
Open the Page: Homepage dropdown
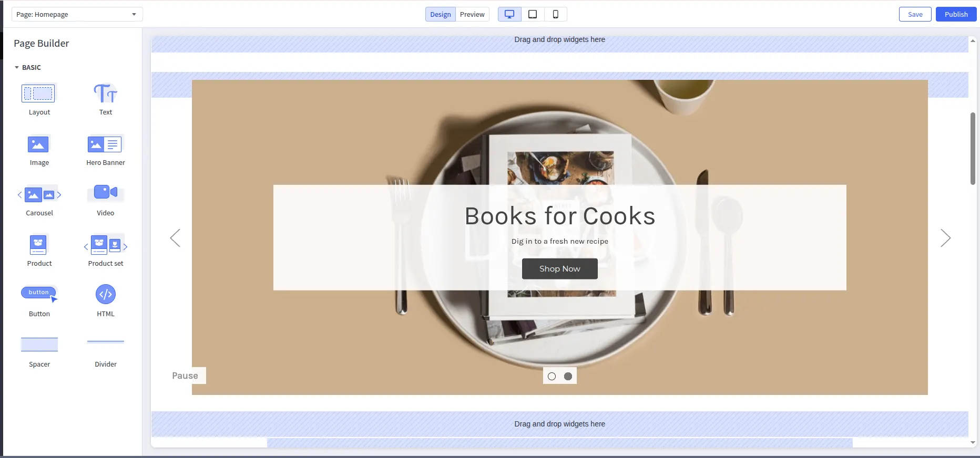coord(77,14)
